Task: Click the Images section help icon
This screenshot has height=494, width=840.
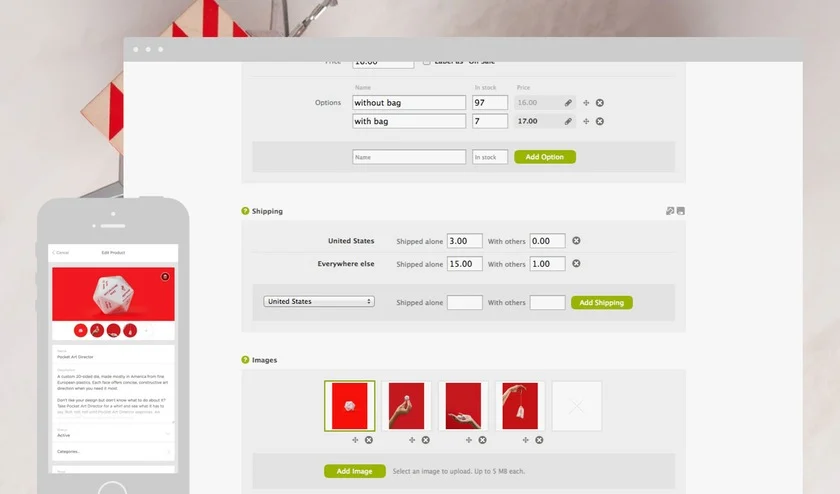Action: tap(245, 360)
